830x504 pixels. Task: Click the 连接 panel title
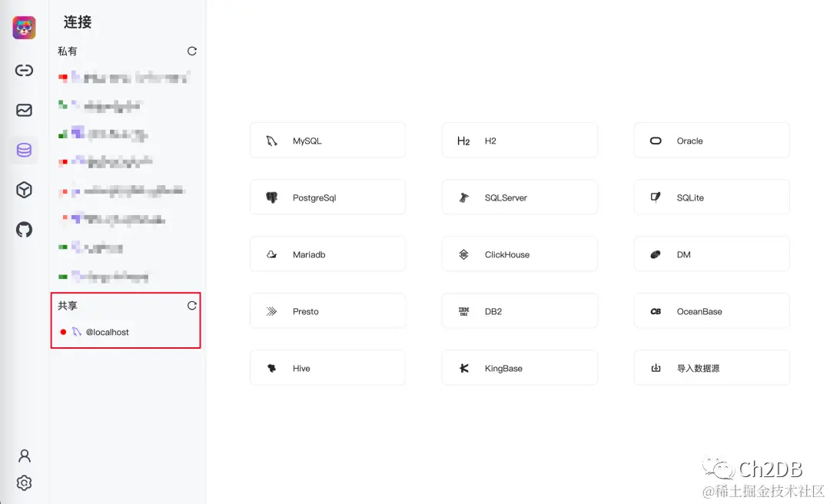[x=78, y=22]
